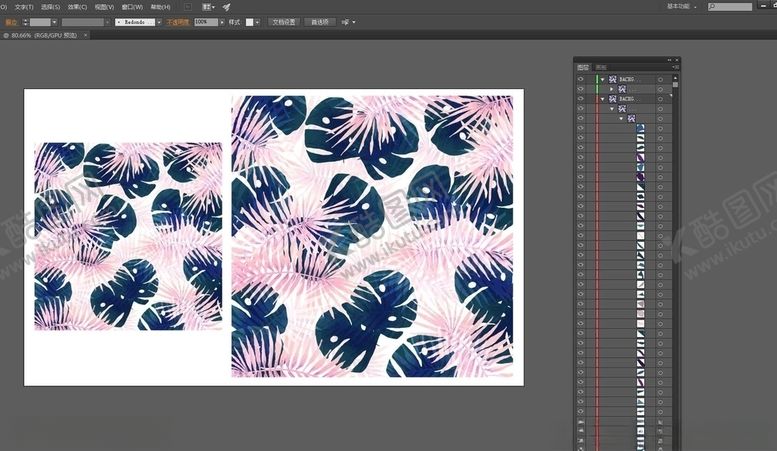Click the Layers panel flyout menu icon
Image resolution: width=777 pixels, height=451 pixels.
(676, 68)
